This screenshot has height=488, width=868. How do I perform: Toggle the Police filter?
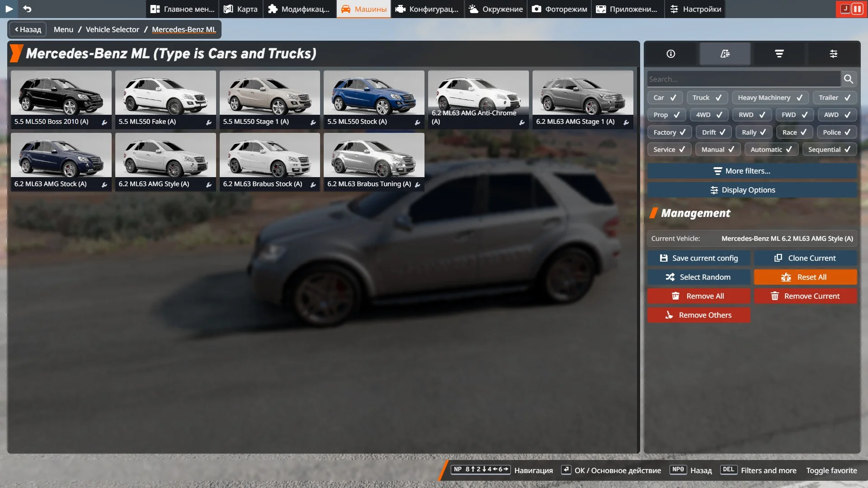tap(837, 132)
